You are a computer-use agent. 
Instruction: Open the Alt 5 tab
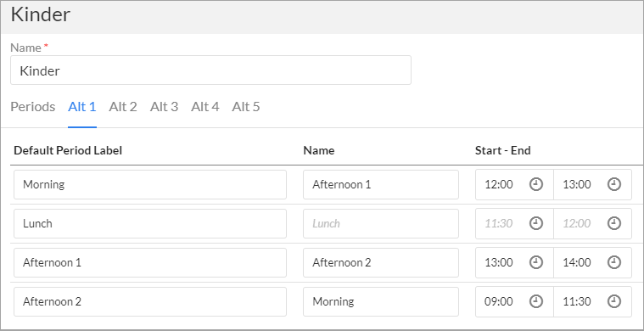[246, 107]
